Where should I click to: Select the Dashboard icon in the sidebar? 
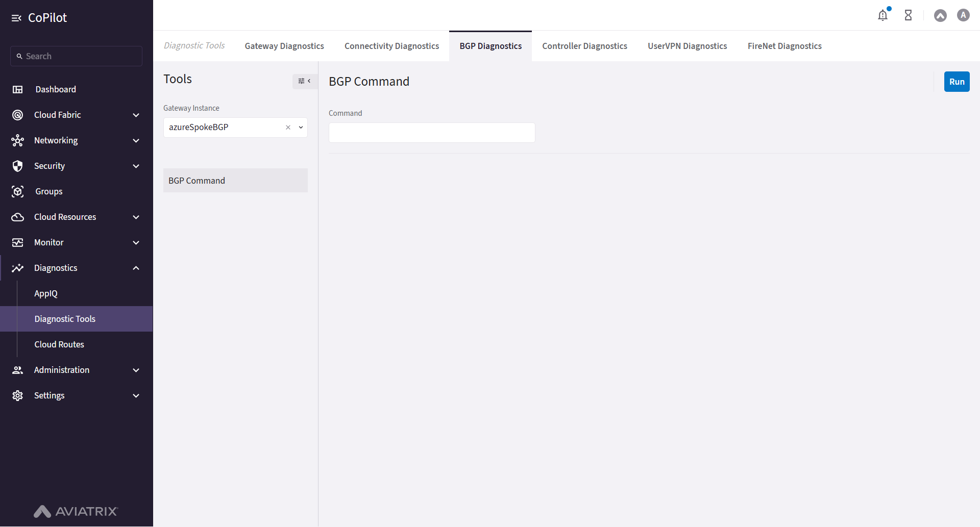pyautogui.click(x=18, y=89)
